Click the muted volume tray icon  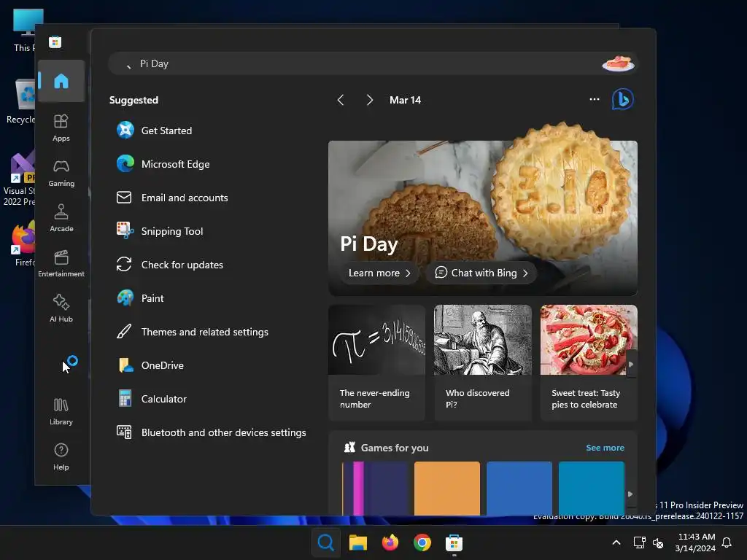click(x=658, y=542)
